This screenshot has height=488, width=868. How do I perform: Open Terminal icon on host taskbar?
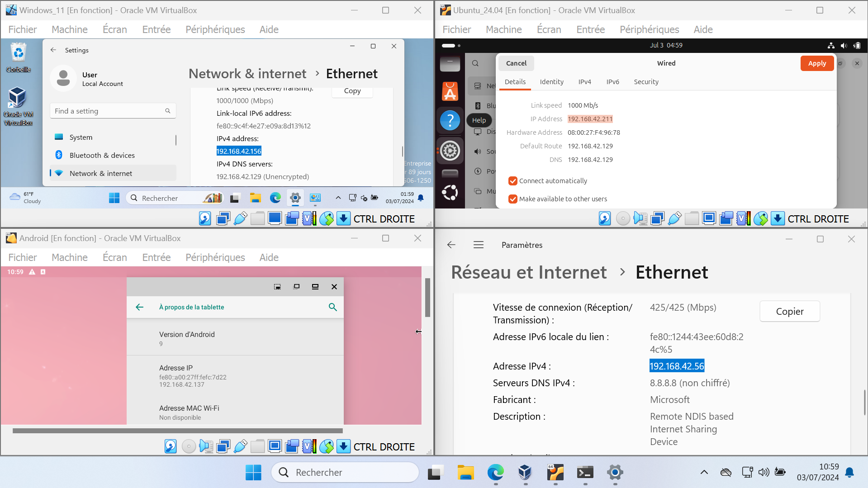[585, 473]
